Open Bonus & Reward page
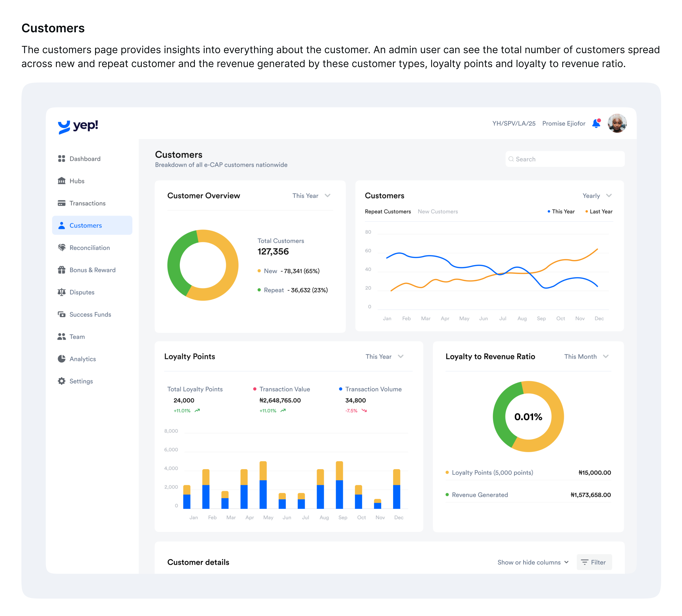682x616 pixels. [x=92, y=270]
